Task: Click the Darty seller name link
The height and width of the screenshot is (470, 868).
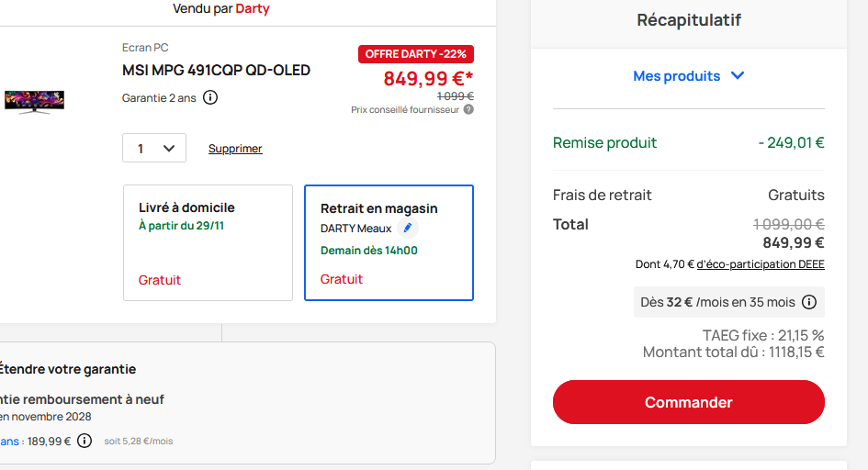Action: tap(253, 9)
